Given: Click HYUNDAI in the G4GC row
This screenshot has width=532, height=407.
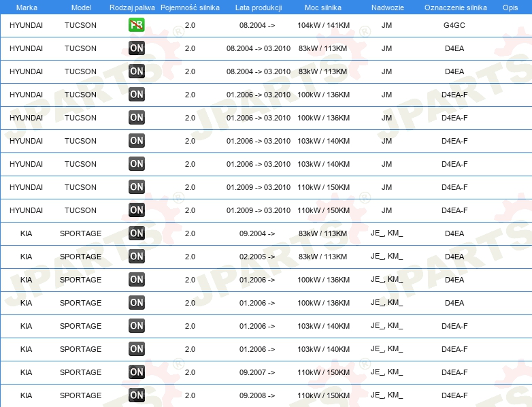Looking at the screenshot, I should point(26,25).
